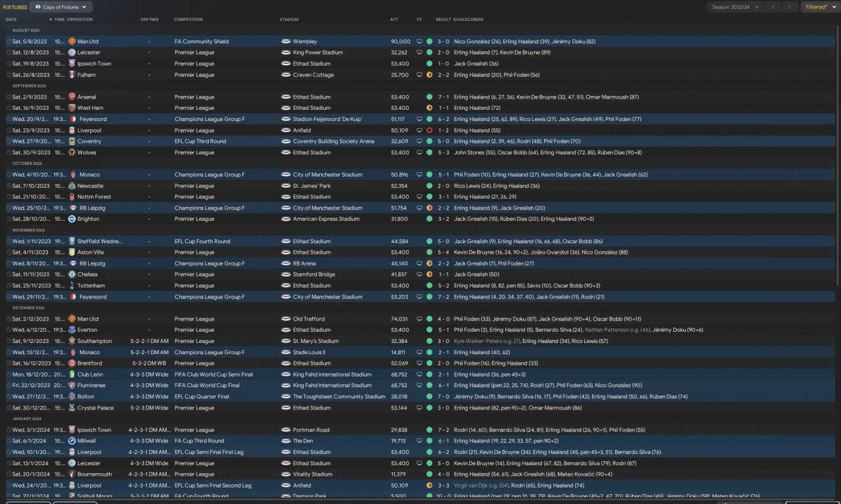The height and width of the screenshot is (504, 841).
Task: Tick the selection circle for the Coventry fixture
Action: [x=9, y=141]
